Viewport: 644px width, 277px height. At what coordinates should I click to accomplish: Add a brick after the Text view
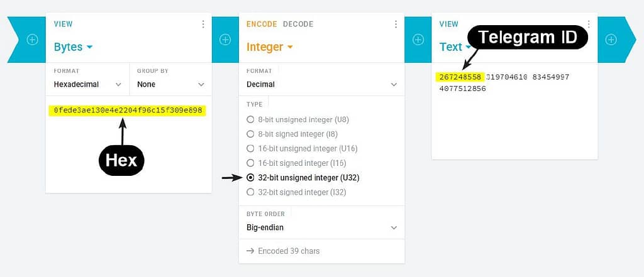pos(611,40)
